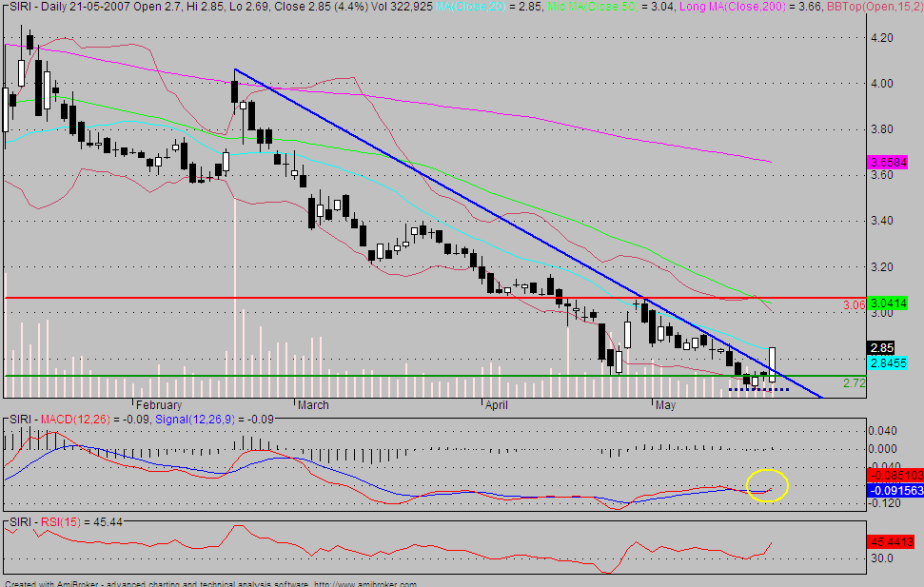Click the magenta 3.6584 value tag
This screenshot has width=924, height=587.
pyautogui.click(x=888, y=162)
